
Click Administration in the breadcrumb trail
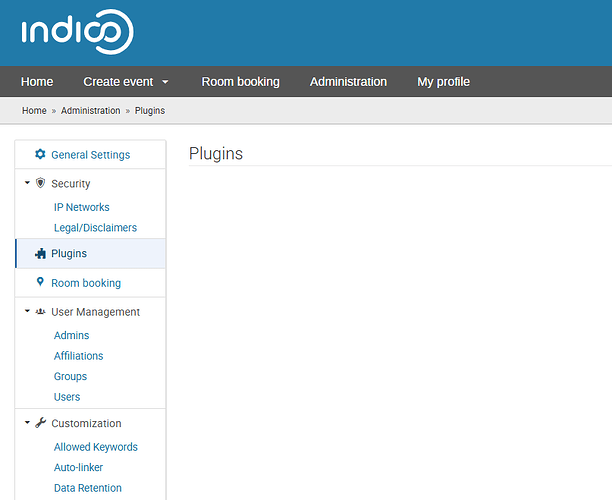pyautogui.click(x=90, y=110)
